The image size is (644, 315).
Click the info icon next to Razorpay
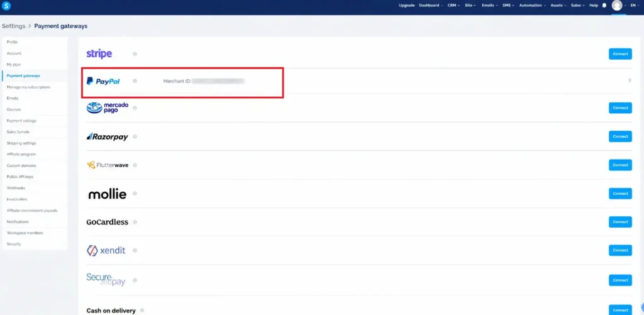tap(135, 136)
